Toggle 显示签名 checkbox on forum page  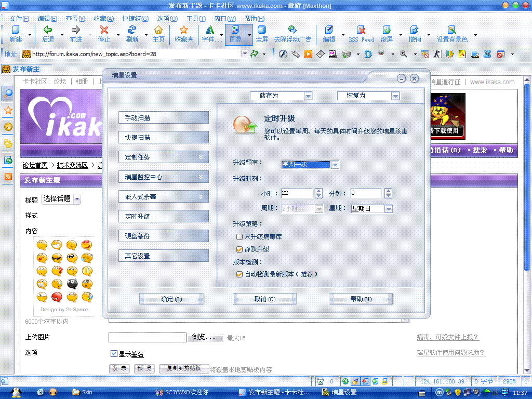[114, 353]
